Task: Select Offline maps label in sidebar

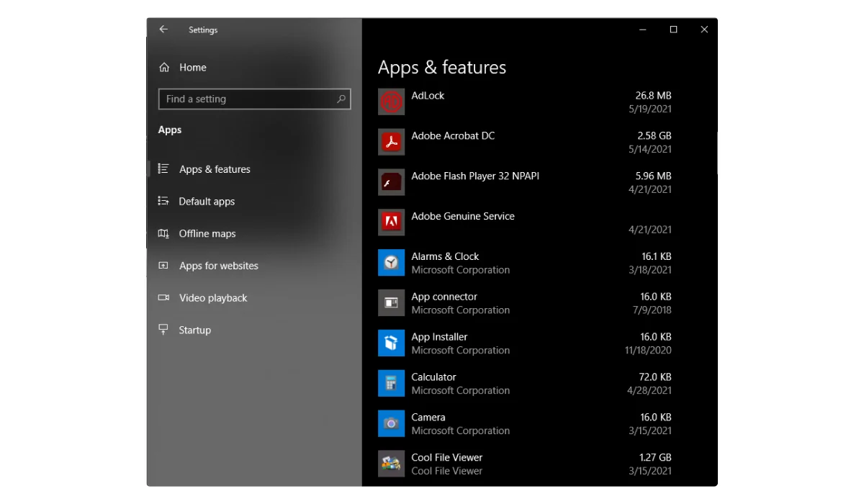Action: click(207, 233)
